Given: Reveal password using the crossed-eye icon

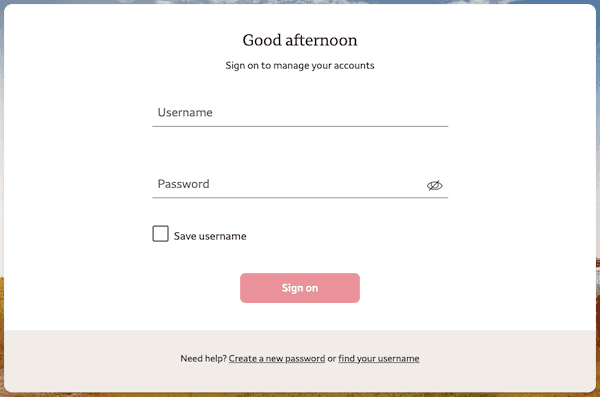Looking at the screenshot, I should click(x=434, y=185).
